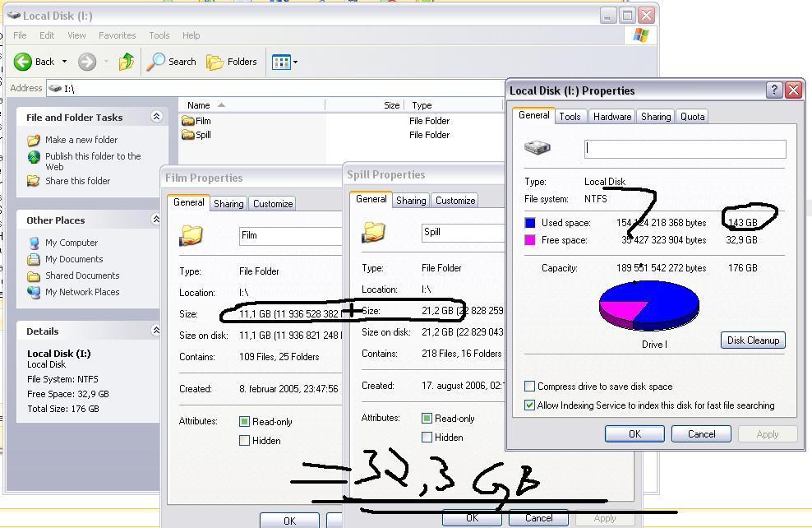This screenshot has width=812, height=528.
Task: Click OK in Local Disk Properties
Action: pyautogui.click(x=635, y=434)
